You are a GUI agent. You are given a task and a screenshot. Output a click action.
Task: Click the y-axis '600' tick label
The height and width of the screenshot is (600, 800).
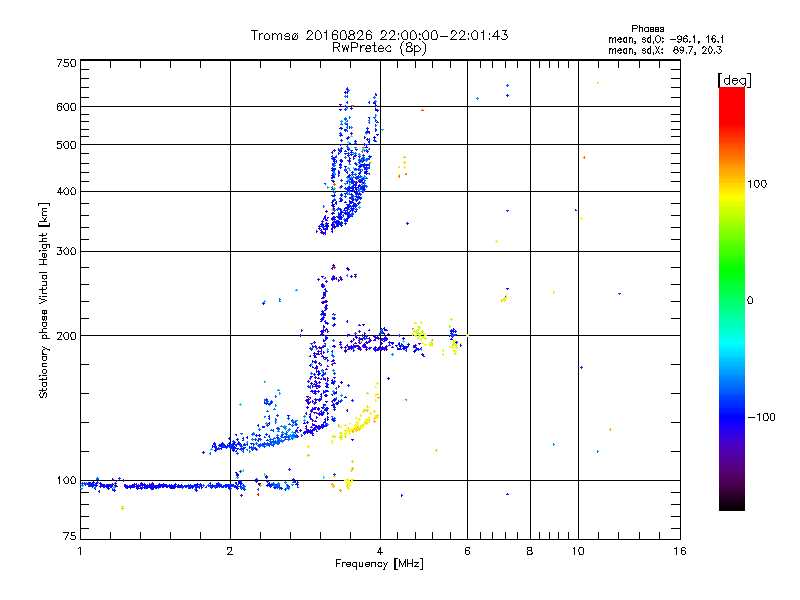(66, 107)
